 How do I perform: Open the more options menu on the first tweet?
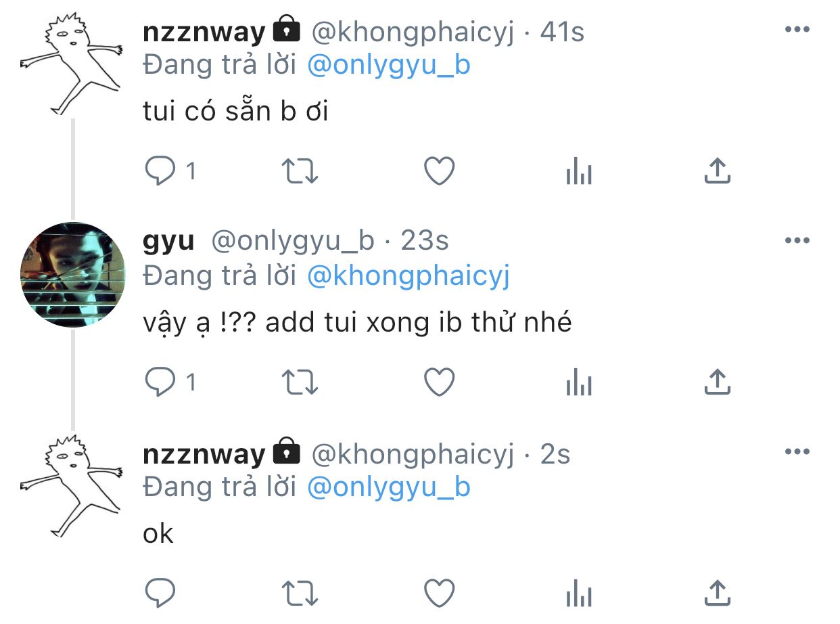pyautogui.click(x=797, y=29)
